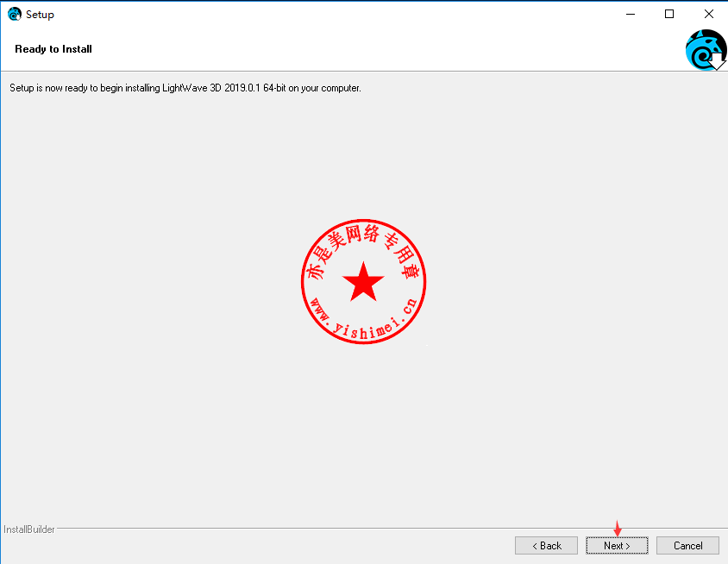
Task: Click the Next button to begin installation
Action: 617,545
